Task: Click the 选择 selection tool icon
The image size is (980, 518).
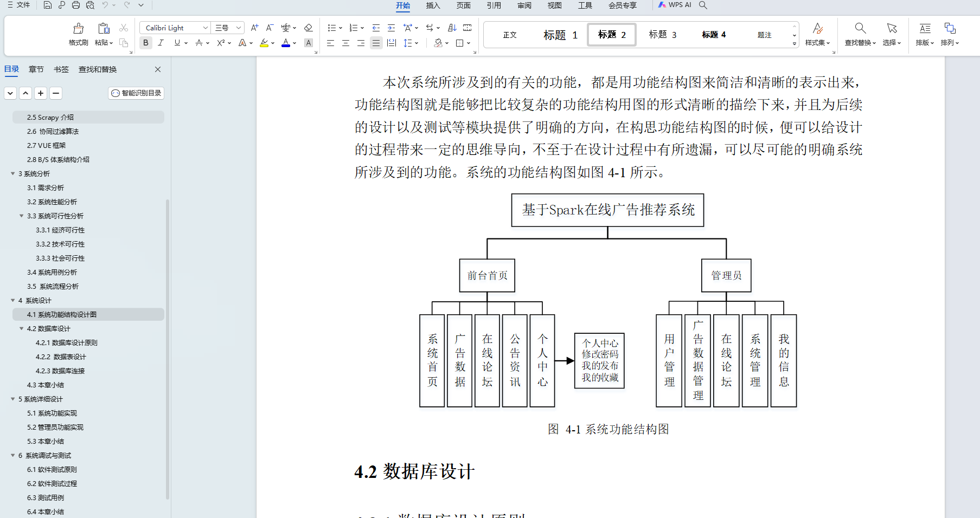Action: 892,34
